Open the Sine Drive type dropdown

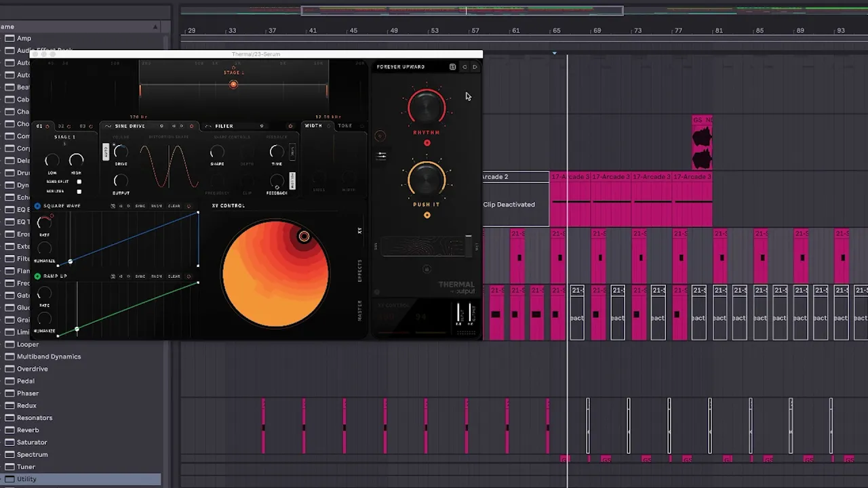161,126
